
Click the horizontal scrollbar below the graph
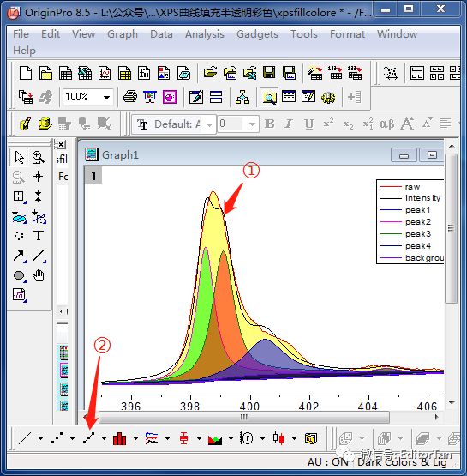244,417
